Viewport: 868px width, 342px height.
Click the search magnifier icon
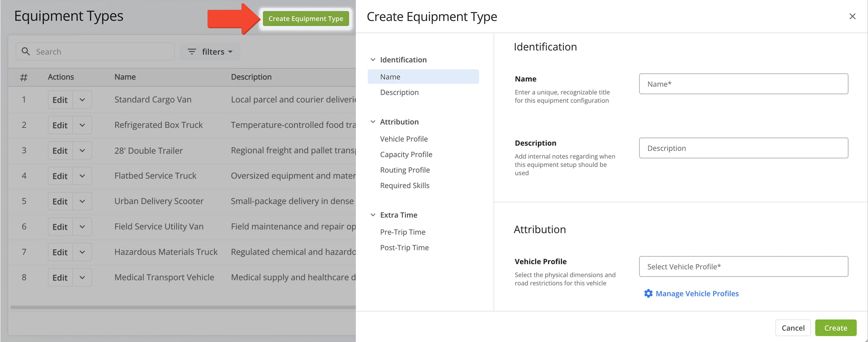(26, 51)
